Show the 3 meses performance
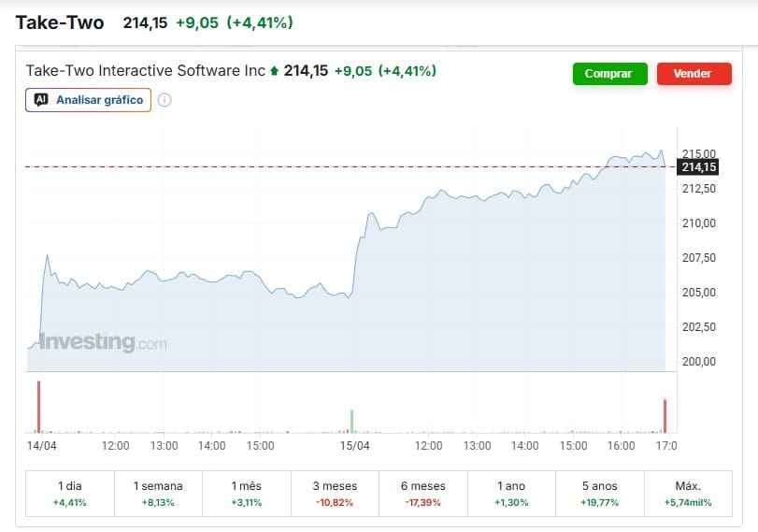Screen dimensions: 758x532 (336, 494)
